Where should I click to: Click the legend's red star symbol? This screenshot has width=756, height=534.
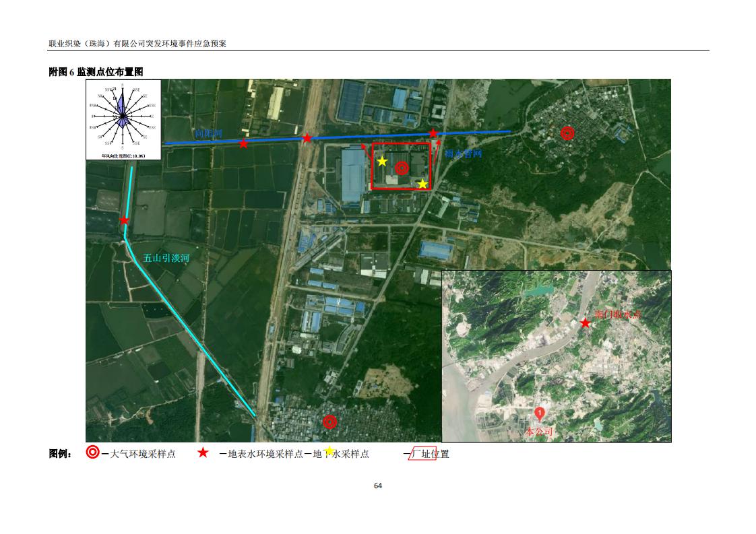[x=203, y=453]
